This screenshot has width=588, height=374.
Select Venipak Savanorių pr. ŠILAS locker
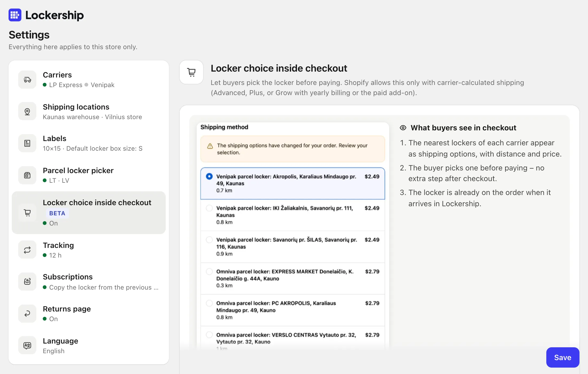(293, 247)
